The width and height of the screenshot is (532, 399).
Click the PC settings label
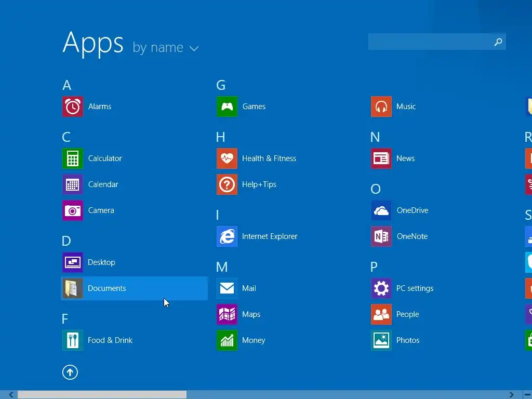(415, 288)
